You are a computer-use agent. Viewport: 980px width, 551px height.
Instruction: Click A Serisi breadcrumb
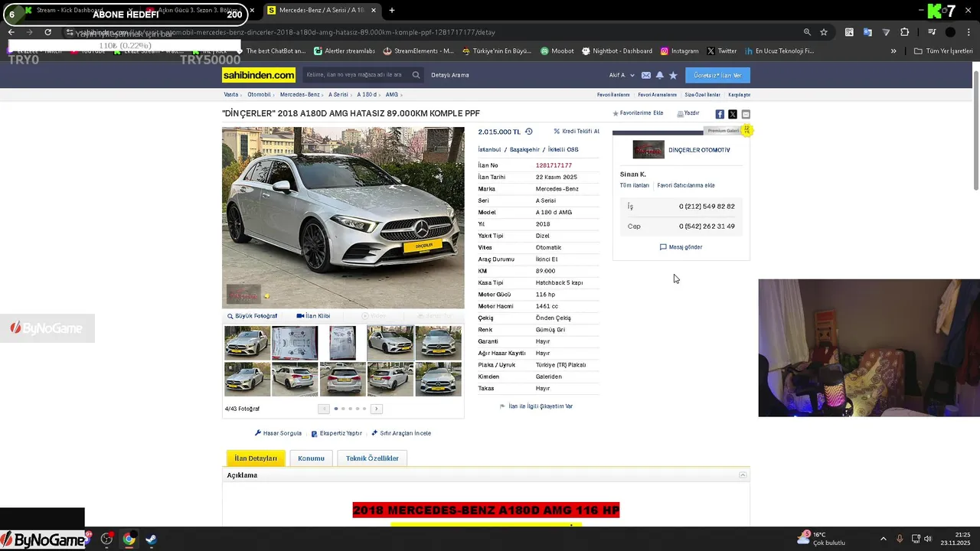338,95
